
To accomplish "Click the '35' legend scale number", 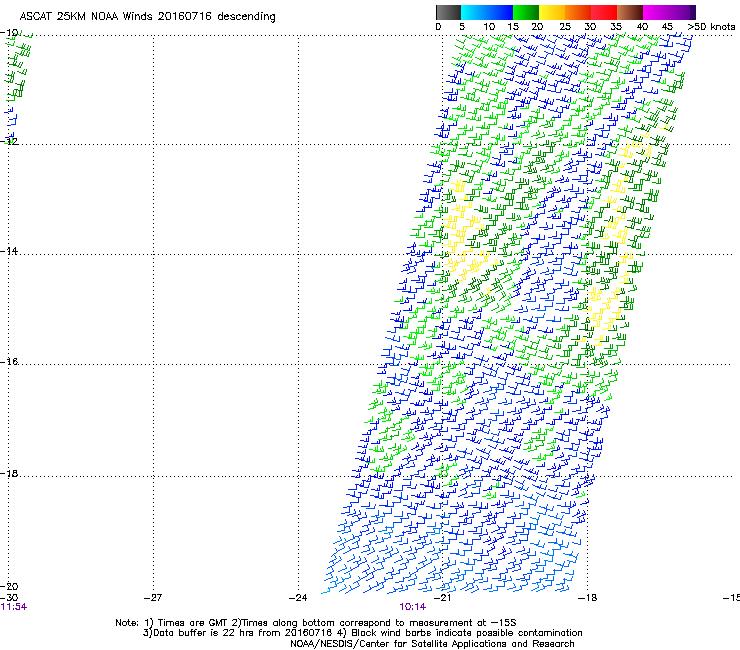I will [616, 26].
